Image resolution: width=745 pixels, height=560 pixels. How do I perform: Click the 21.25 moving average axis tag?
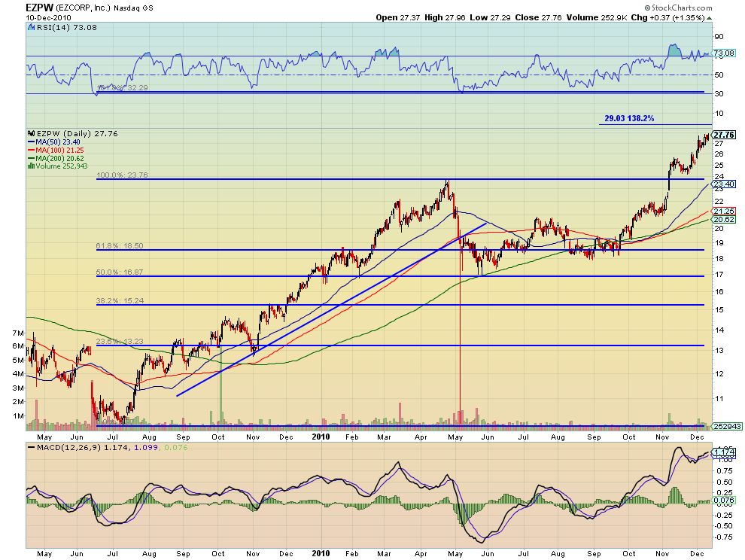point(724,211)
